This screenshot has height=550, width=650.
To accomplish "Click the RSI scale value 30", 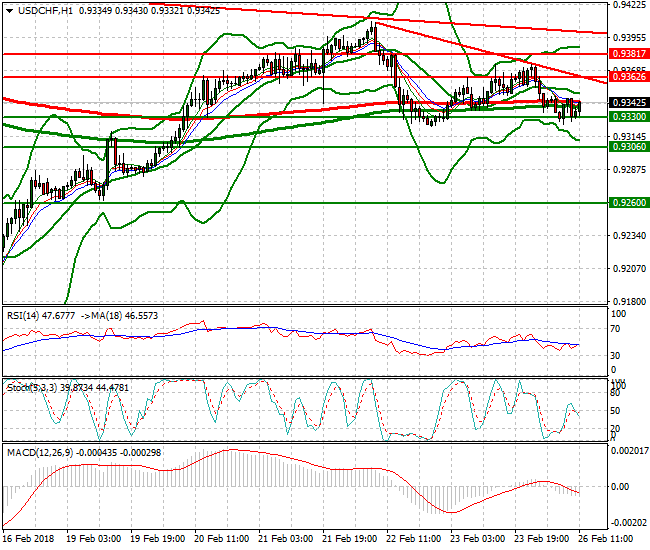I will click(616, 356).
